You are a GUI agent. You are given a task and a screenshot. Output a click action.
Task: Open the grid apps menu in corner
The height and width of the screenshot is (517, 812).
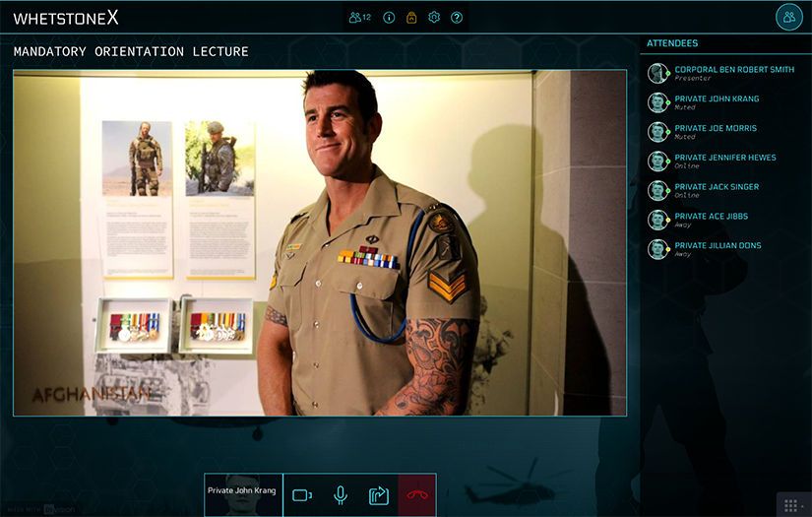point(790,505)
